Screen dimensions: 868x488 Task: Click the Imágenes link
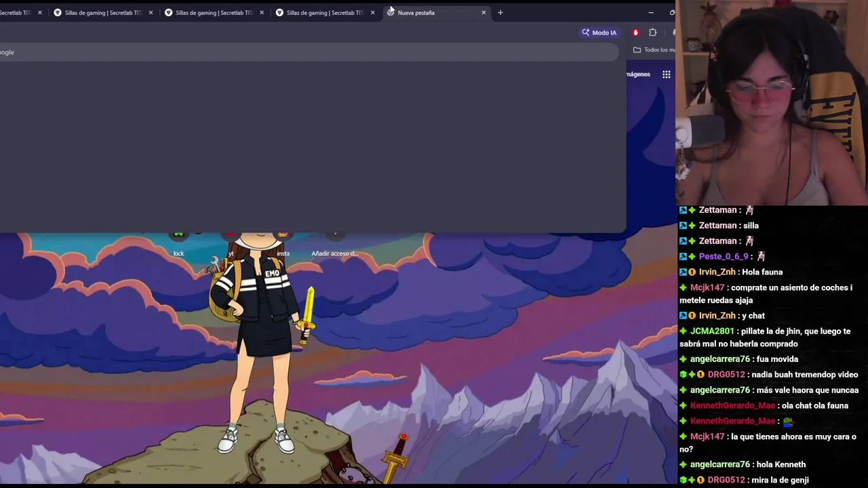click(638, 75)
